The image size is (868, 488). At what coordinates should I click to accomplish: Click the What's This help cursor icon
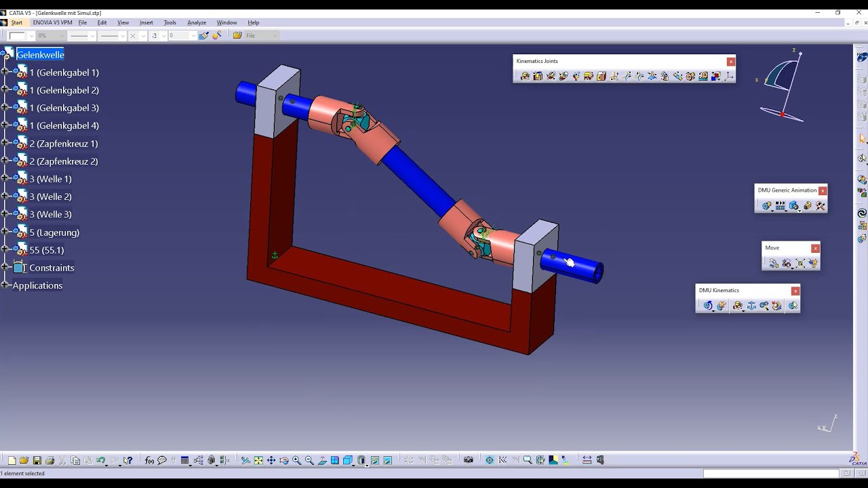[x=127, y=460]
